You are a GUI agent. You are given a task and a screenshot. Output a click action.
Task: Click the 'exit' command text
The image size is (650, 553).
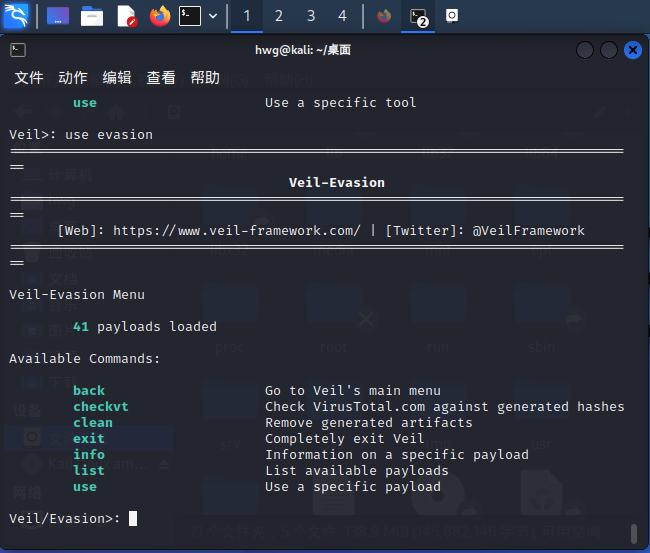coord(89,439)
